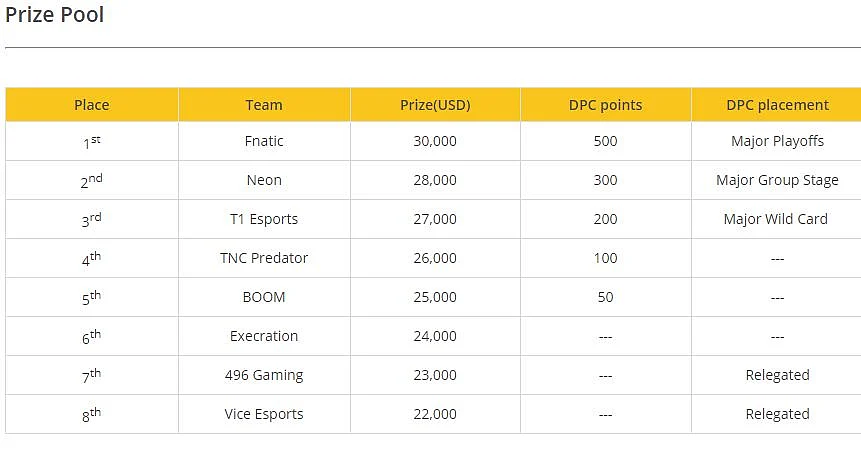Select the T1 Esports team cell

[264, 219]
